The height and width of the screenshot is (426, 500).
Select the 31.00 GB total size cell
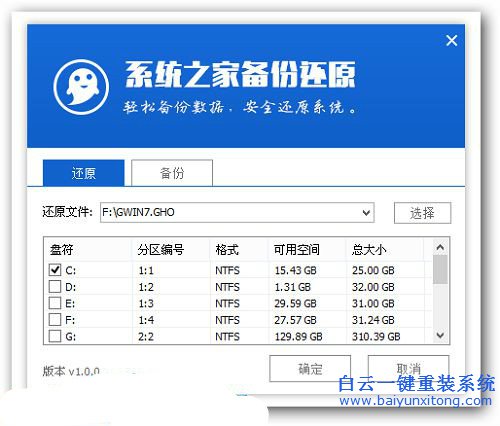coord(373,303)
